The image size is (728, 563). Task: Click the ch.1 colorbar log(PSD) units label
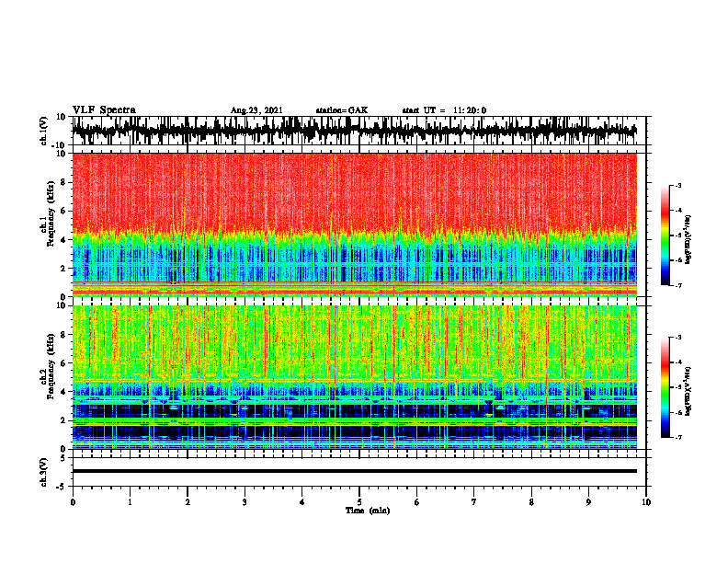[688, 240]
